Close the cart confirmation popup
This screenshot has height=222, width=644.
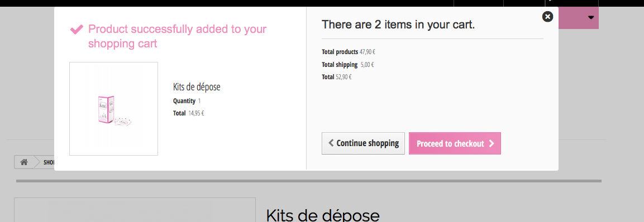pyautogui.click(x=547, y=16)
